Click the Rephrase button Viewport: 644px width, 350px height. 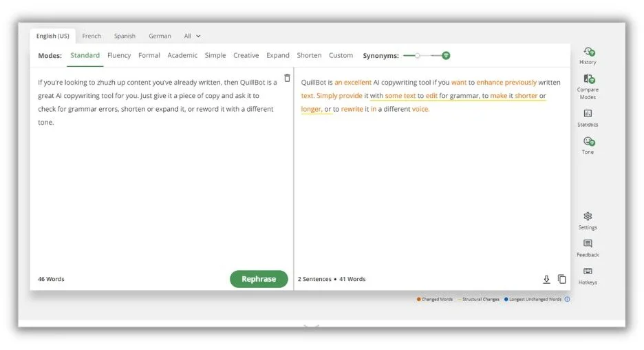tap(259, 279)
